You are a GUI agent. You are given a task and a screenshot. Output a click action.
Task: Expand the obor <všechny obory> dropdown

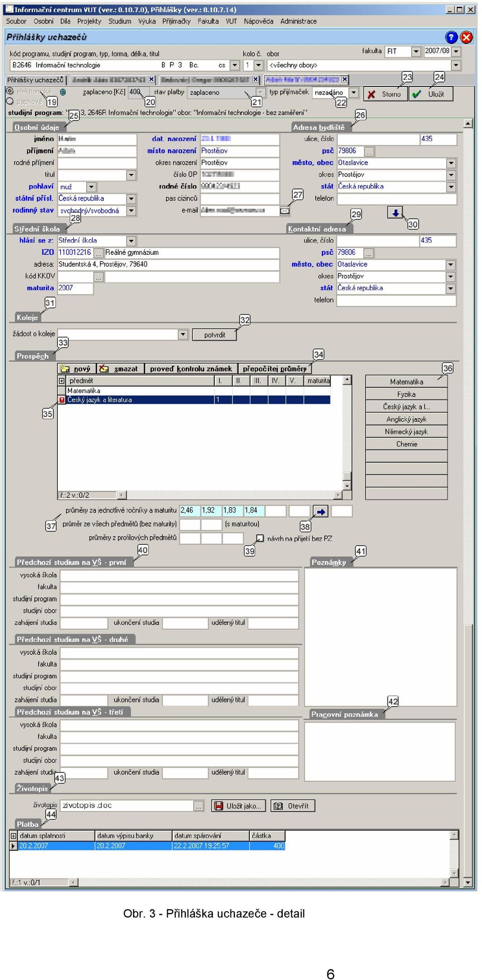tap(456, 65)
